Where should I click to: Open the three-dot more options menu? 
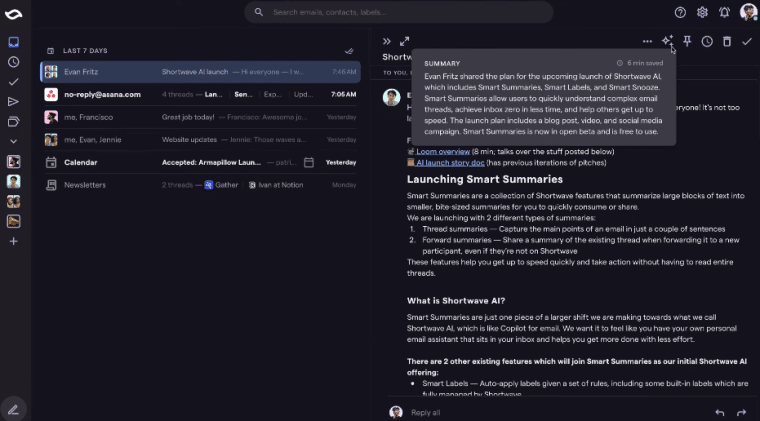click(647, 41)
